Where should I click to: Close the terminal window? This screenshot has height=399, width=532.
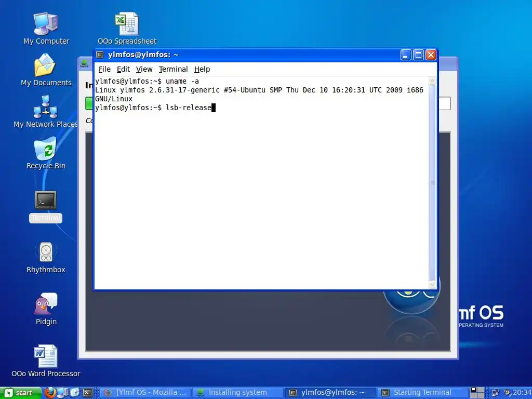click(431, 55)
